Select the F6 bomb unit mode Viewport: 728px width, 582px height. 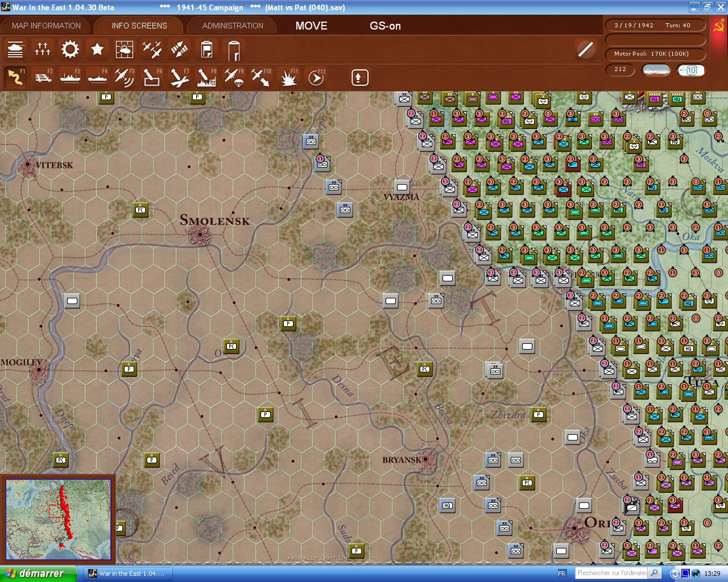coord(152,77)
